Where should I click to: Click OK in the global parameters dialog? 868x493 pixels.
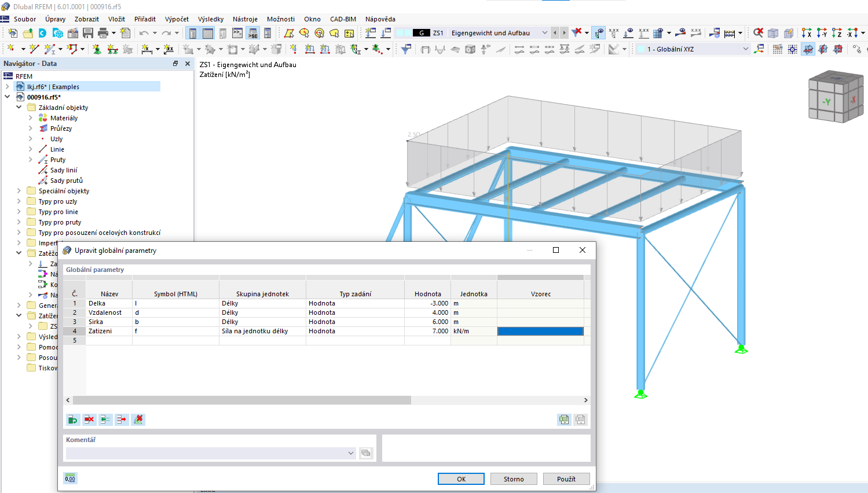tap(461, 479)
